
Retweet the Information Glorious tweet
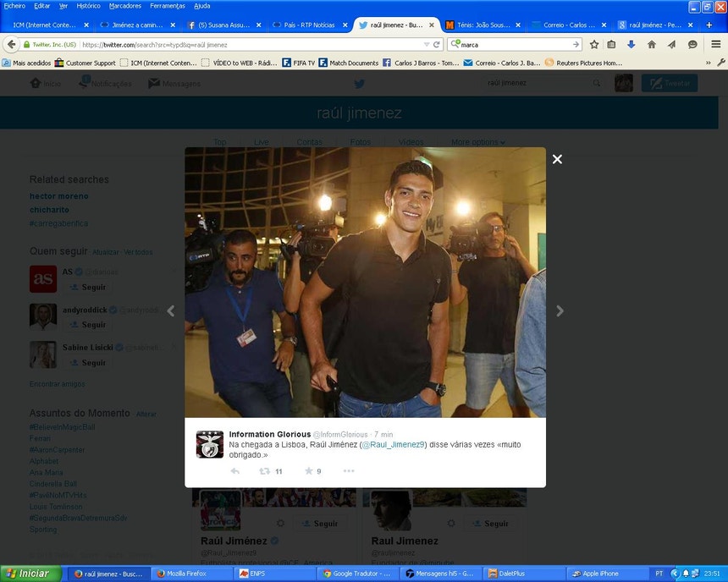click(264, 471)
